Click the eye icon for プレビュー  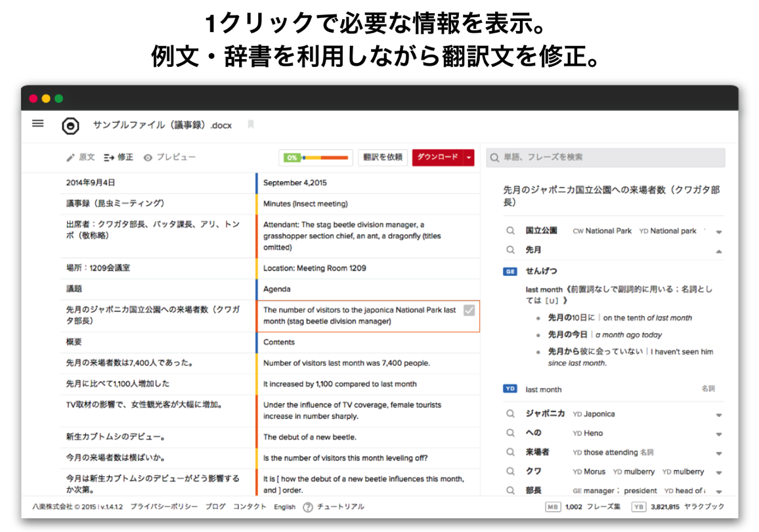tap(148, 158)
